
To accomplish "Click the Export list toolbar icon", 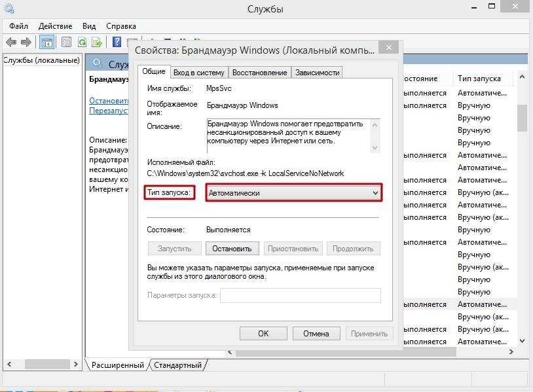I will click(x=97, y=43).
